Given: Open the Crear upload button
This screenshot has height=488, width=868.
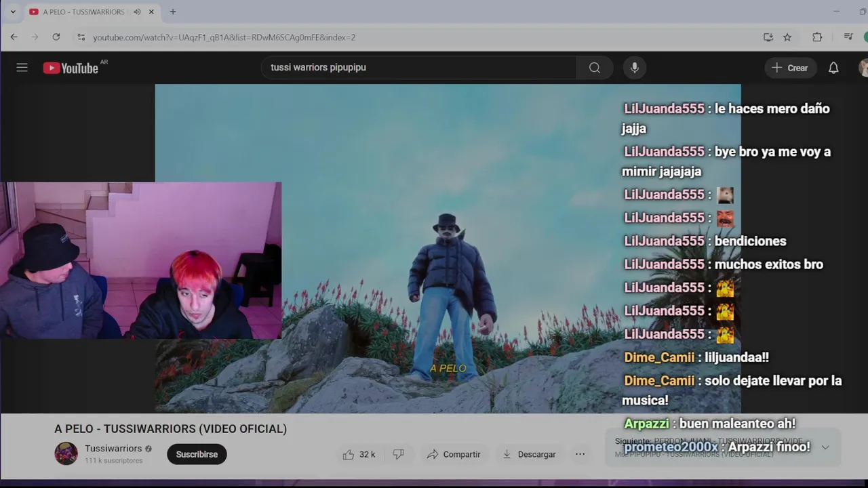Looking at the screenshot, I should (790, 68).
